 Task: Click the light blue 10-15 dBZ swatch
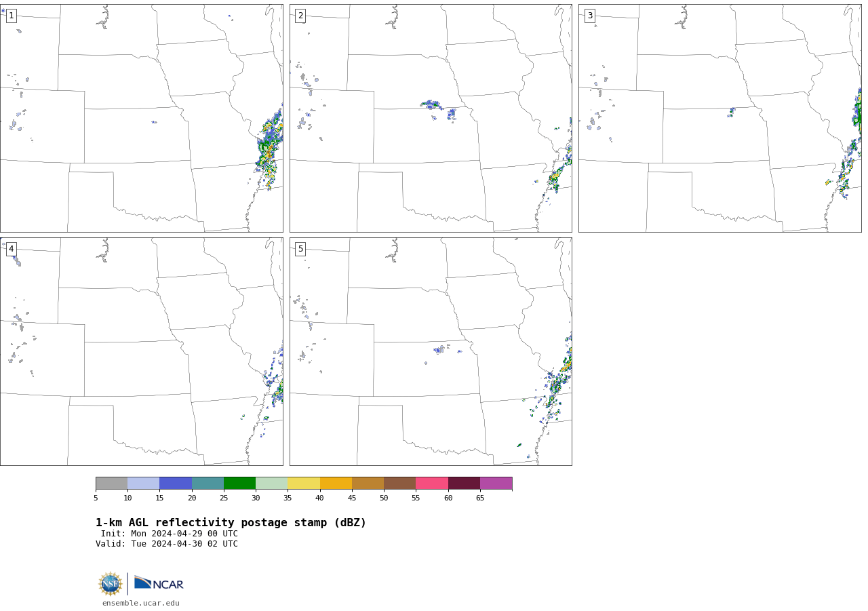(143, 483)
